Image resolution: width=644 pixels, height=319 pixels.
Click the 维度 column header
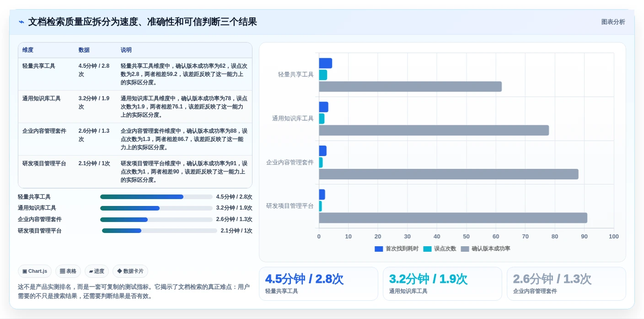click(28, 50)
